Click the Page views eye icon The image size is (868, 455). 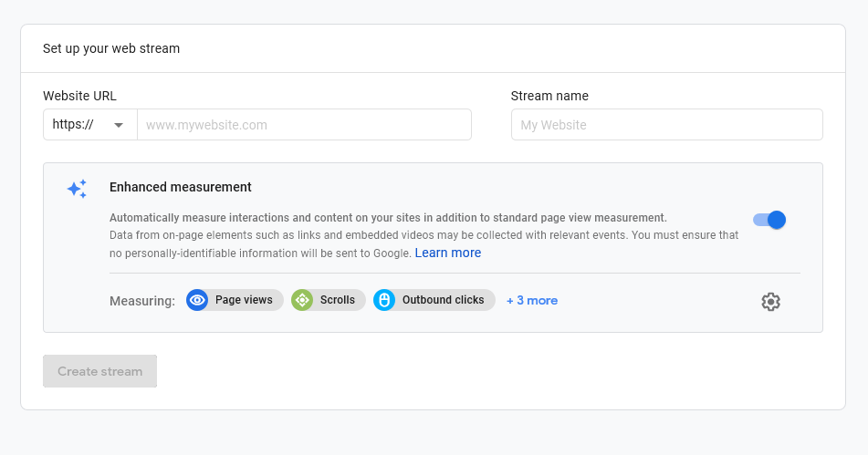(x=197, y=300)
